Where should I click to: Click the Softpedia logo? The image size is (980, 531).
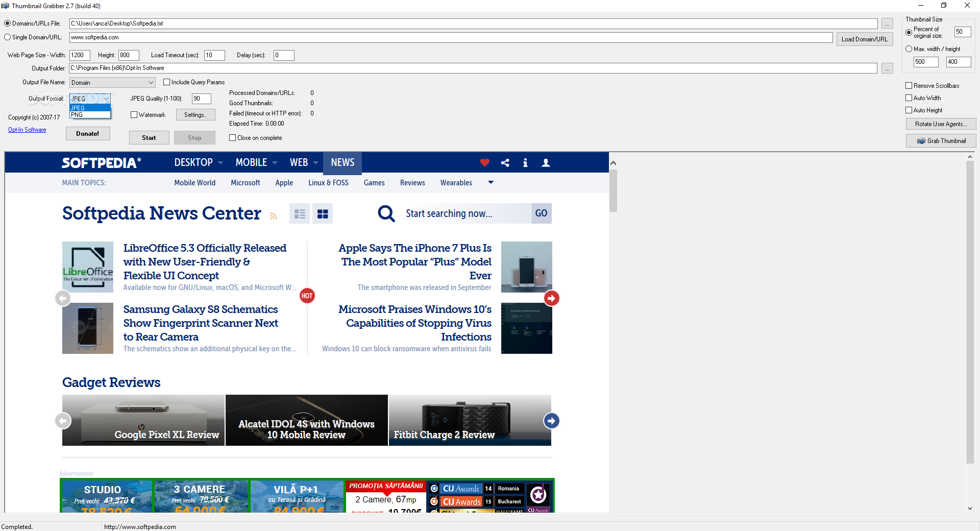(102, 162)
